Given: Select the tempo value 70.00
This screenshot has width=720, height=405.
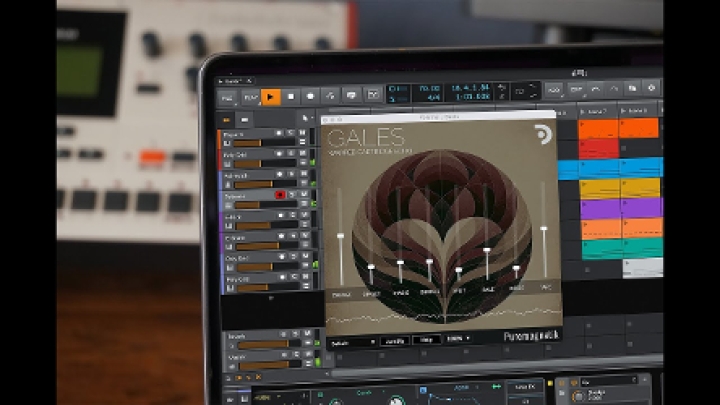Looking at the screenshot, I should (430, 88).
